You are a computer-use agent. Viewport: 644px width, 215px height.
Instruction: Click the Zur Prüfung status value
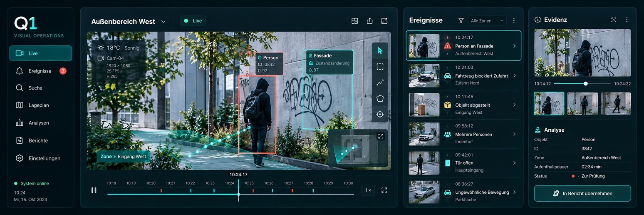tap(593, 176)
